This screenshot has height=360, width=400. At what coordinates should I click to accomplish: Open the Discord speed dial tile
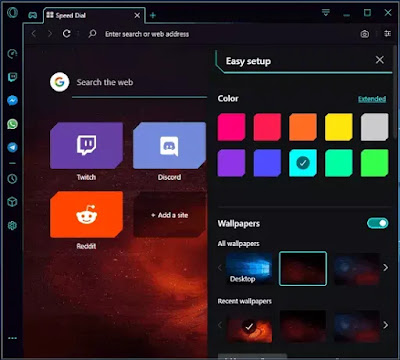169,145
